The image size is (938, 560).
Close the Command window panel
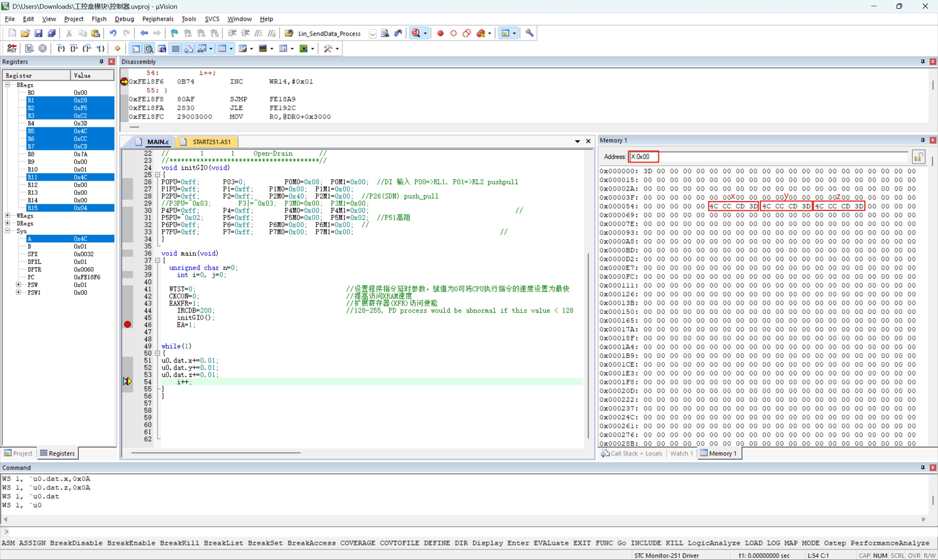pyautogui.click(x=933, y=467)
